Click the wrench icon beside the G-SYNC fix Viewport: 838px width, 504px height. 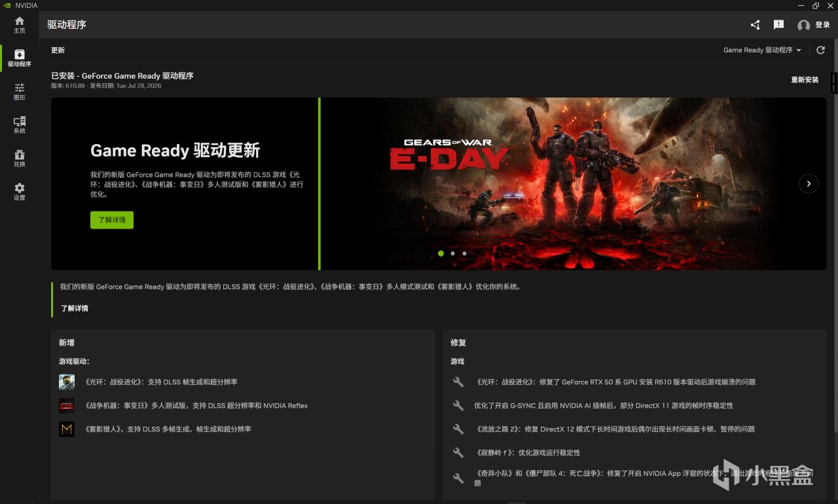pos(458,406)
